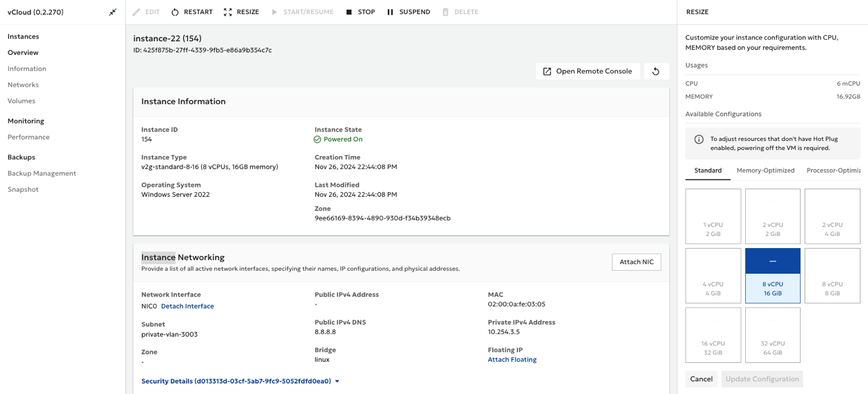The image size is (868, 394).
Task: Refresh instance details with the reload icon button
Action: pyautogui.click(x=656, y=71)
